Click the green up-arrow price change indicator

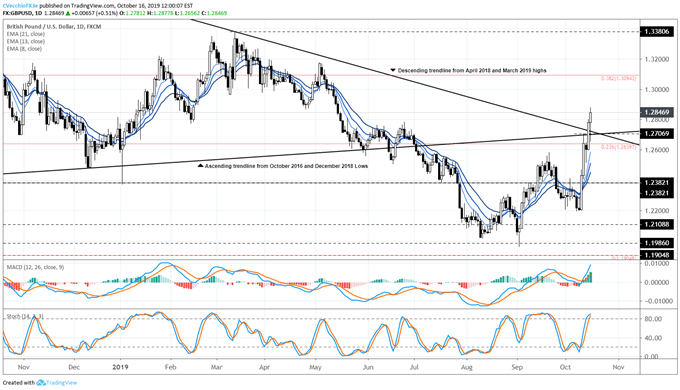point(67,13)
